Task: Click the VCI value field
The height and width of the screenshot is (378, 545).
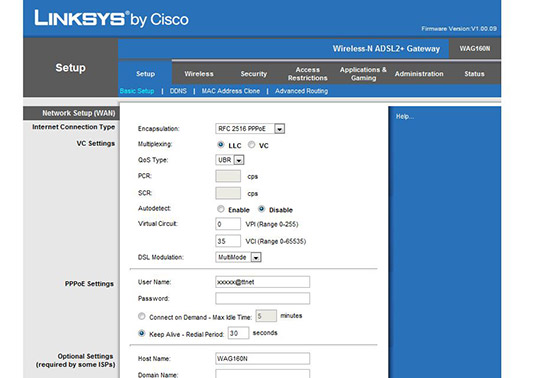Action: click(x=228, y=241)
